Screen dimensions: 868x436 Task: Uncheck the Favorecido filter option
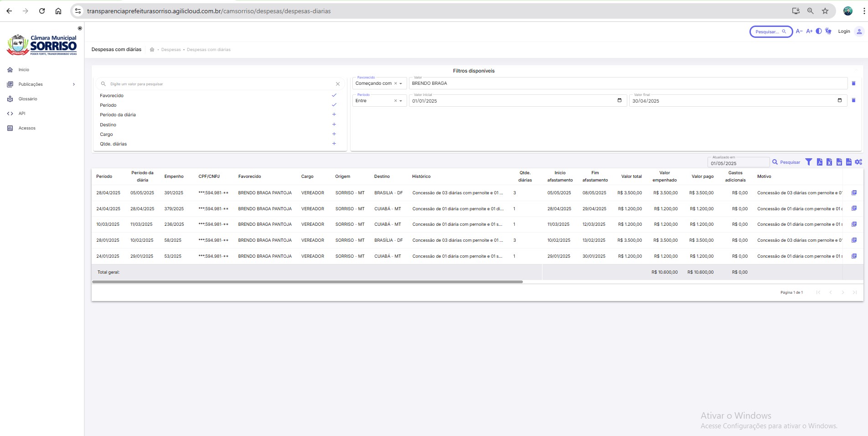(x=334, y=95)
